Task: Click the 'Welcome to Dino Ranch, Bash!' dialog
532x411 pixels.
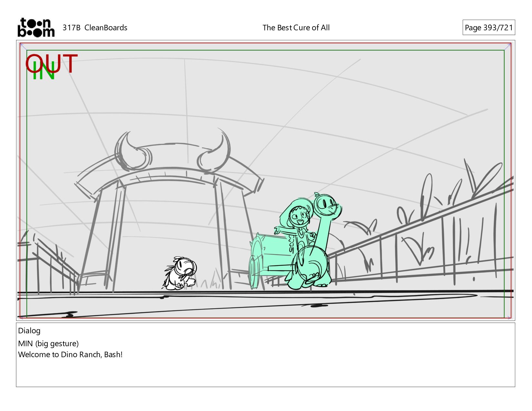Action: pyautogui.click(x=70, y=355)
